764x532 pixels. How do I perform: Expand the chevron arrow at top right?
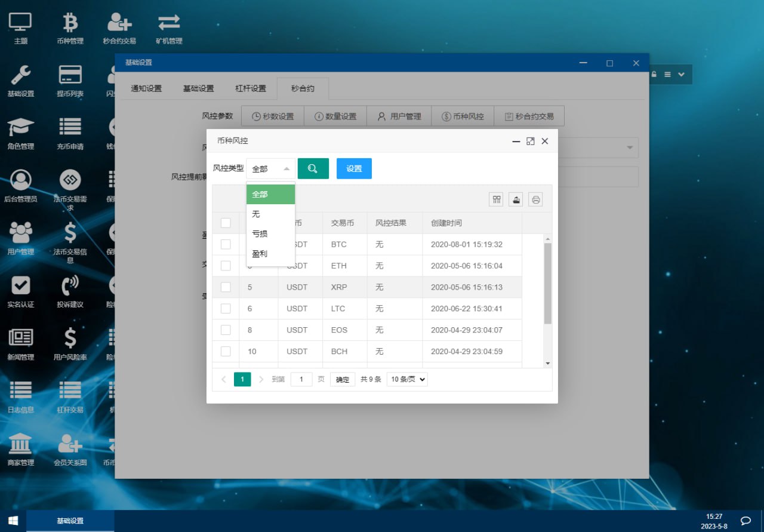pos(681,74)
